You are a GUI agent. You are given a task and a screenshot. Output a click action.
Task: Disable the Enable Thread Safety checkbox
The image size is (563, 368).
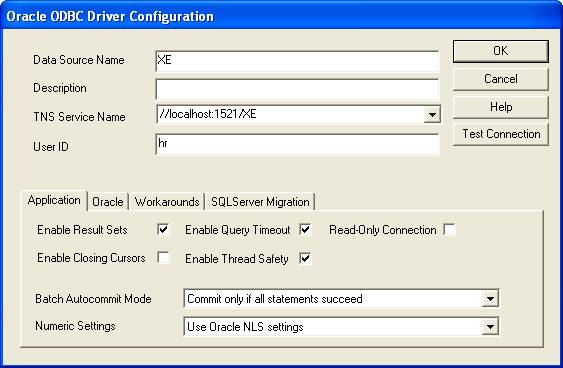[x=305, y=258]
